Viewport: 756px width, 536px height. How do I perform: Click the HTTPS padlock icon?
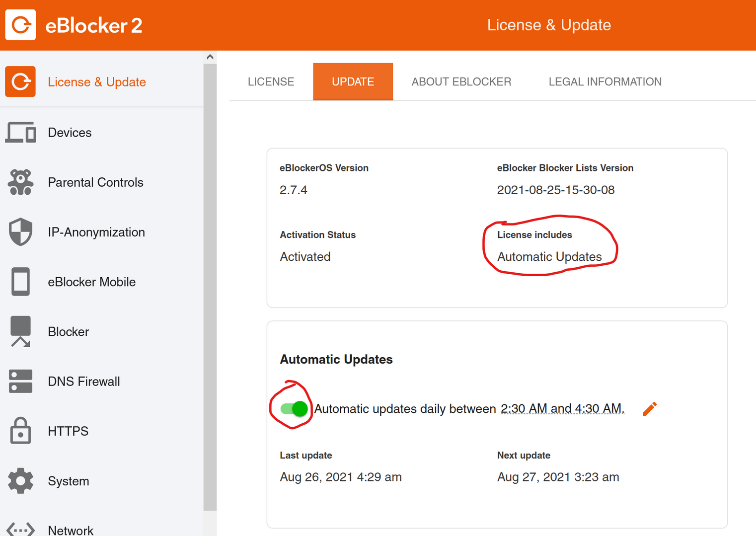coord(20,430)
